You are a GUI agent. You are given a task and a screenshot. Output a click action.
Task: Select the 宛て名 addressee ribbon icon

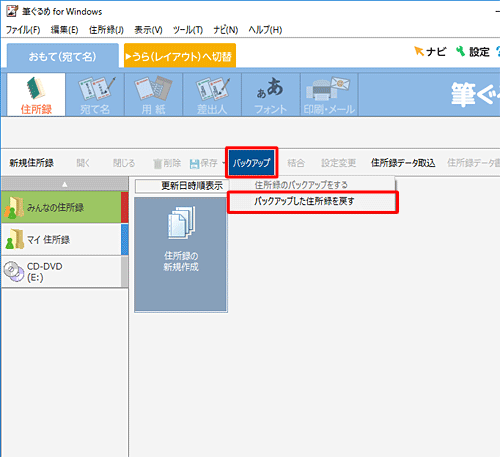[x=95, y=95]
